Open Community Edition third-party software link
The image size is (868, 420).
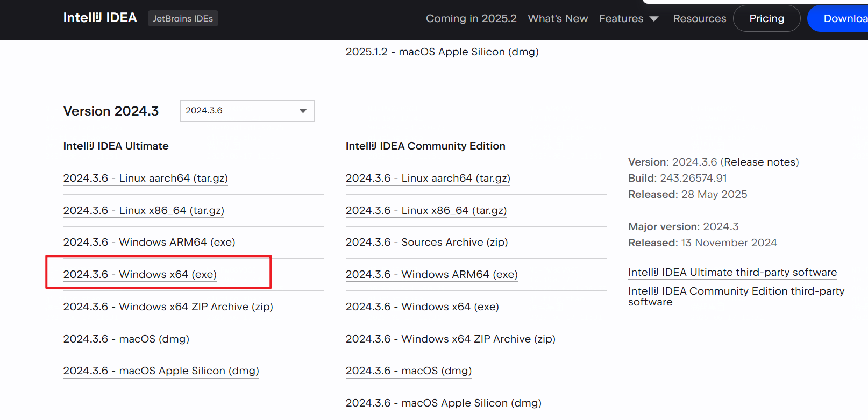coord(736,296)
